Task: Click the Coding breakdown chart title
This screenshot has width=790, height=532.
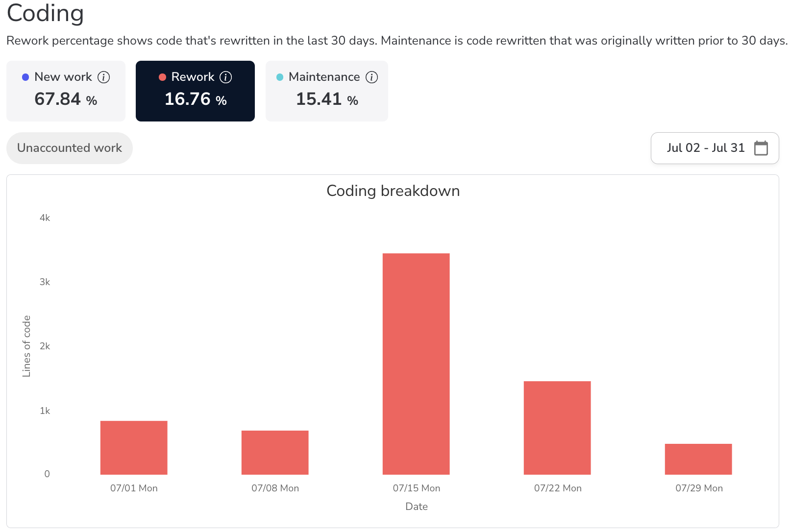Action: pos(393,191)
